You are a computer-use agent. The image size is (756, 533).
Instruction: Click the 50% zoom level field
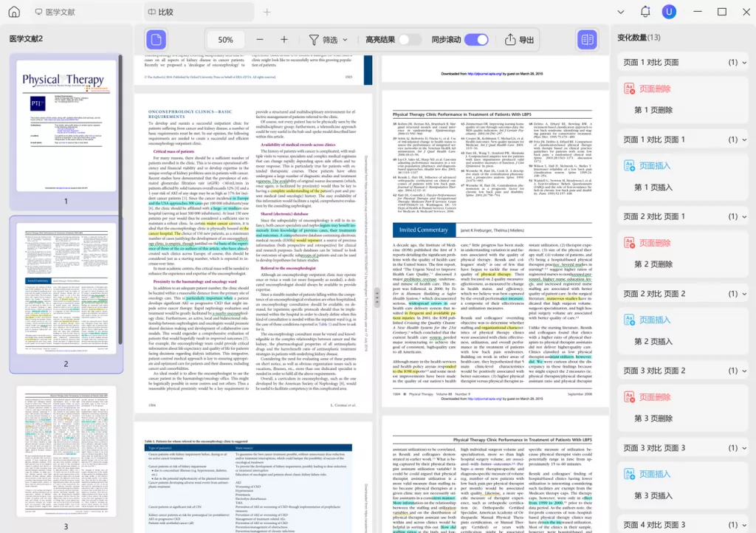226,40
